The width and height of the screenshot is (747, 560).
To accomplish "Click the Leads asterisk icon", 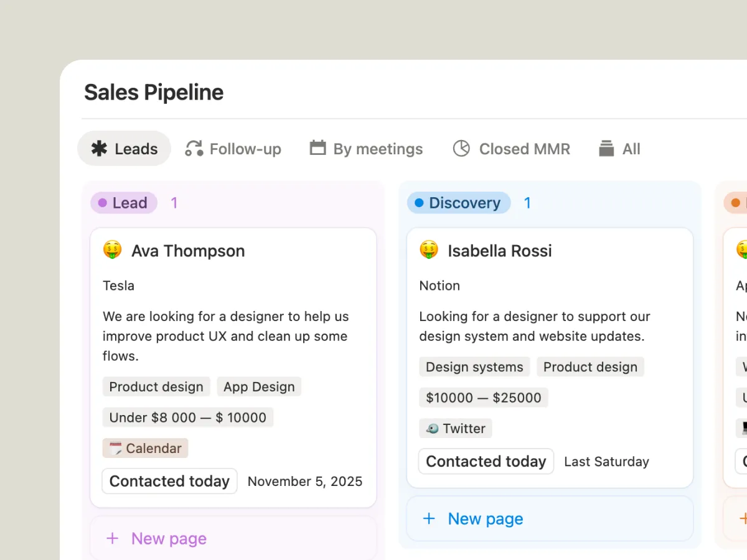I will coord(99,149).
